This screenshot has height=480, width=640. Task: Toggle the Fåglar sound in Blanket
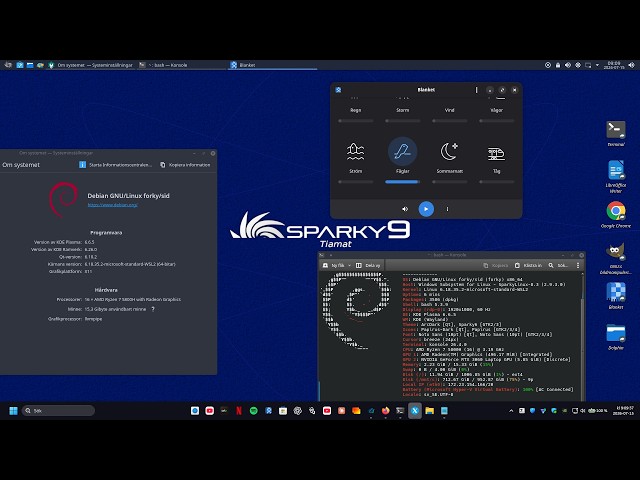coord(402,151)
